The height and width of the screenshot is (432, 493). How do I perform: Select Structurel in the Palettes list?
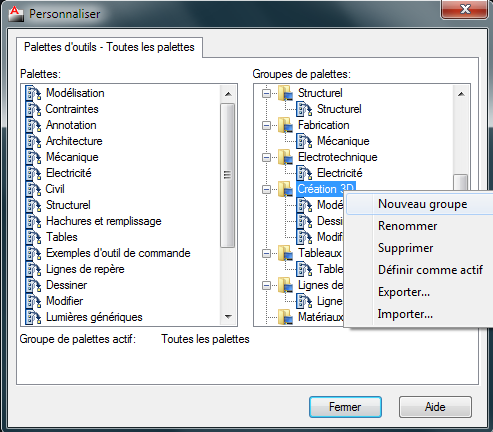[68, 205]
